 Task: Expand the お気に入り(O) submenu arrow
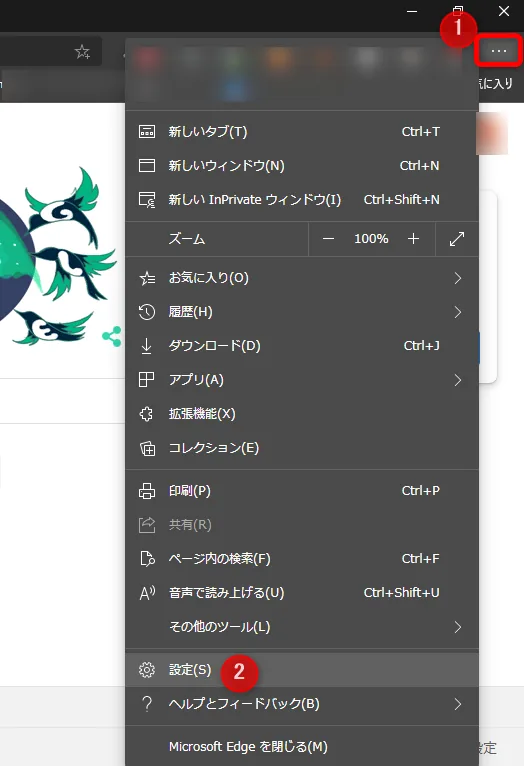[x=458, y=278]
